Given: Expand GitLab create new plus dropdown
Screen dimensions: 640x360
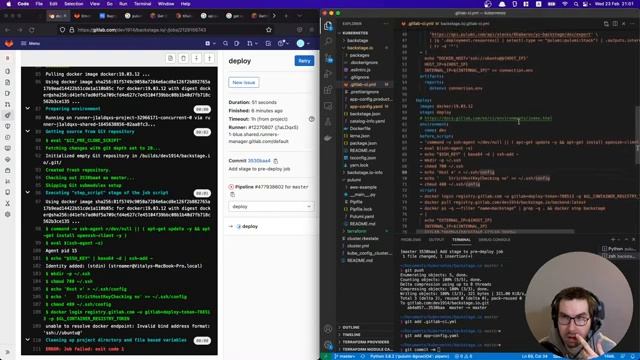Looking at the screenshot, I should pyautogui.click(x=210, y=43).
